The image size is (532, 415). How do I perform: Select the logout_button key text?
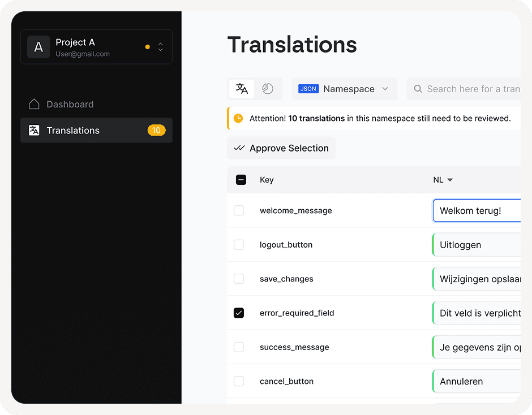tap(286, 245)
